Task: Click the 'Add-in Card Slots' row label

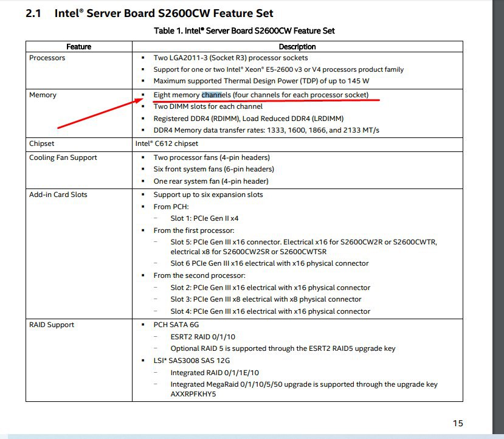Action: tap(58, 195)
